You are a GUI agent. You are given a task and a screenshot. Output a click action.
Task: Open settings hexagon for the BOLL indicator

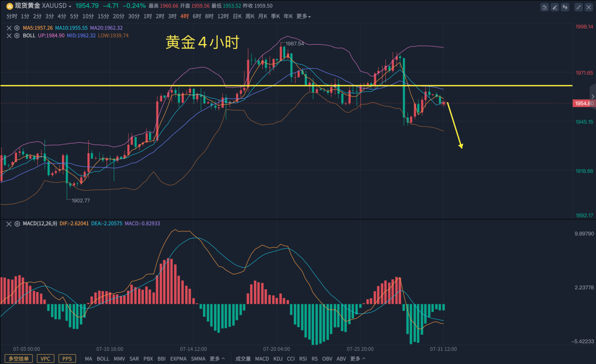click(17, 36)
